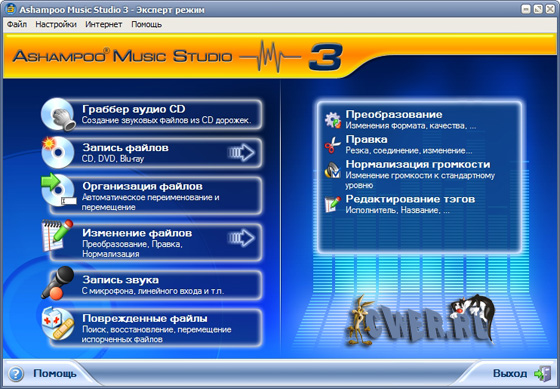Click 'Автоматическое переименование и перемещение' description
The width and height of the screenshot is (560, 389).
[150, 202]
